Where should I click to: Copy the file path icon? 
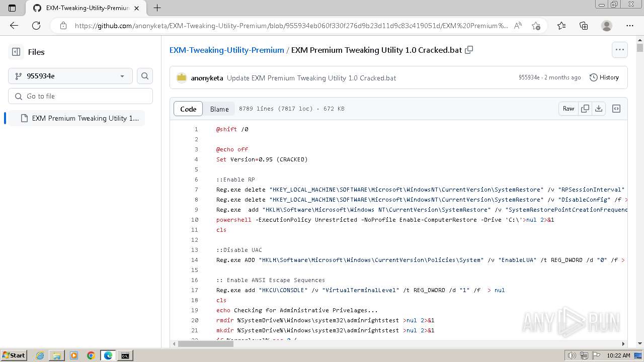click(469, 50)
